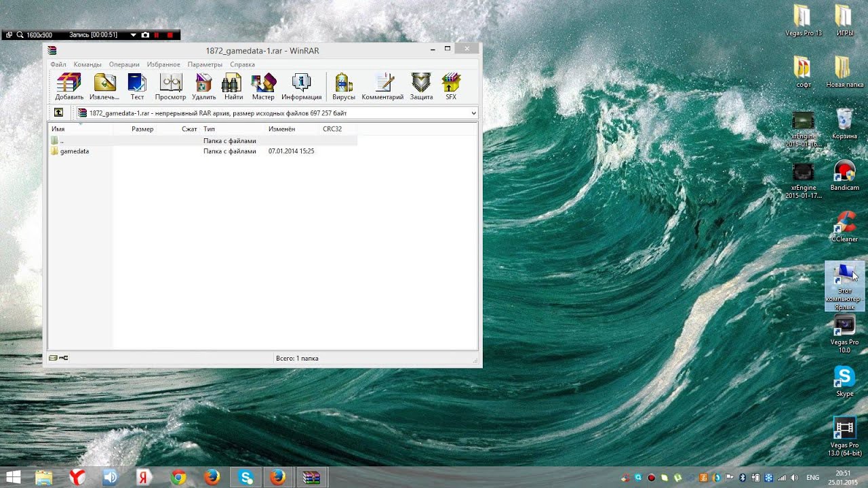868x488 pixels.
Task: Sort by the Тип column header
Action: pos(233,129)
